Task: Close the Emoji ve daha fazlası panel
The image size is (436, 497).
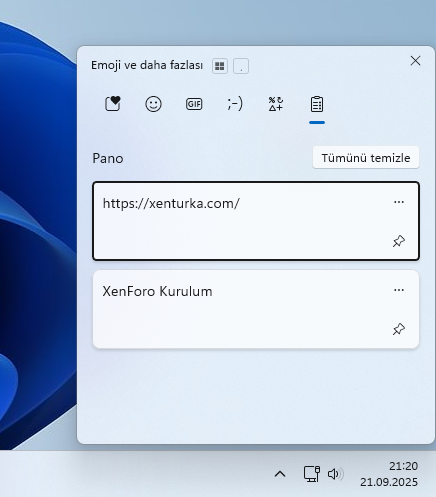Action: coord(415,61)
